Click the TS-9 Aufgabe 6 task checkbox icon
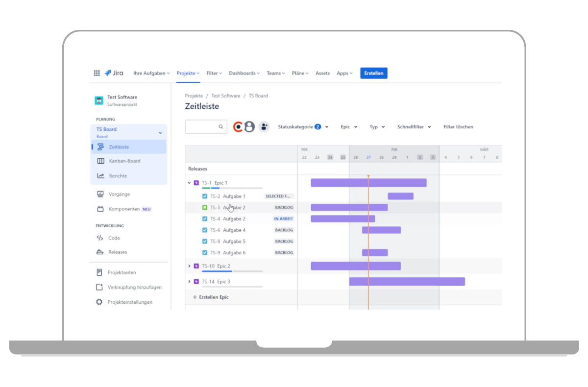588x387 pixels. click(x=205, y=253)
